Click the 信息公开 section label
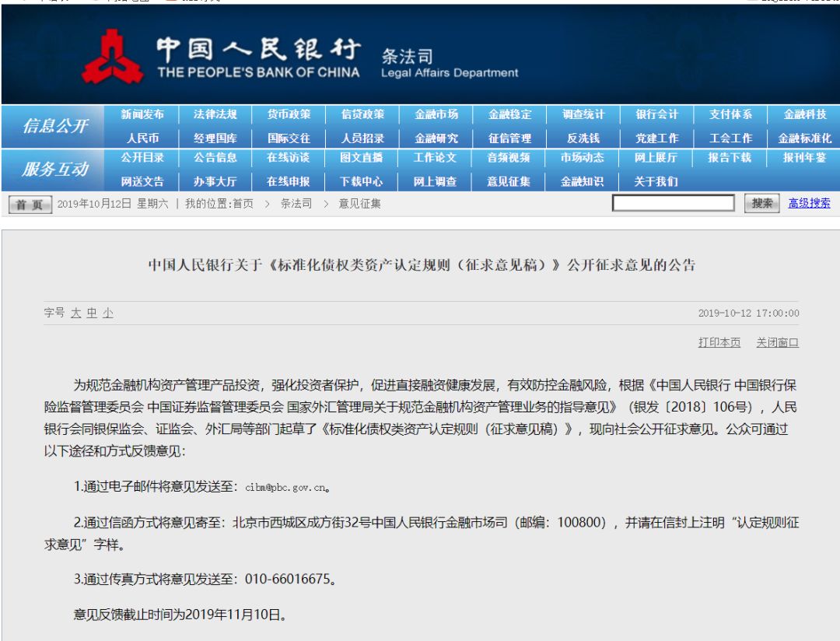The image size is (840, 641). point(55,126)
